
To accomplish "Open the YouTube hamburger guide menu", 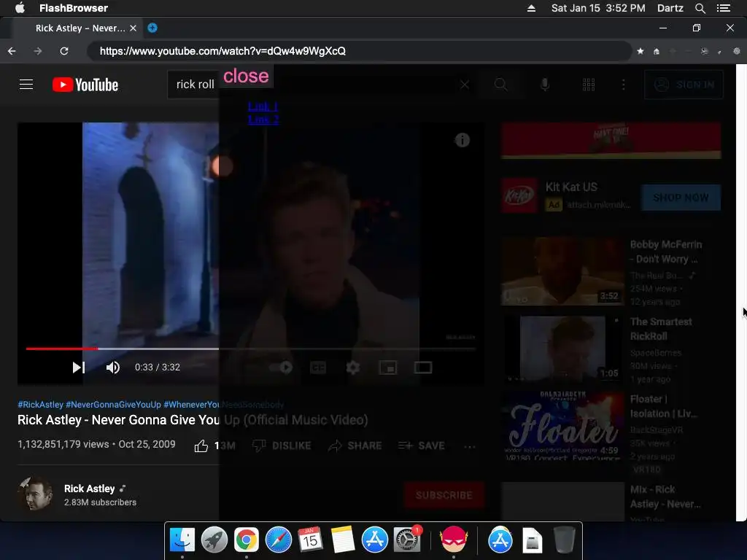I will tap(26, 85).
